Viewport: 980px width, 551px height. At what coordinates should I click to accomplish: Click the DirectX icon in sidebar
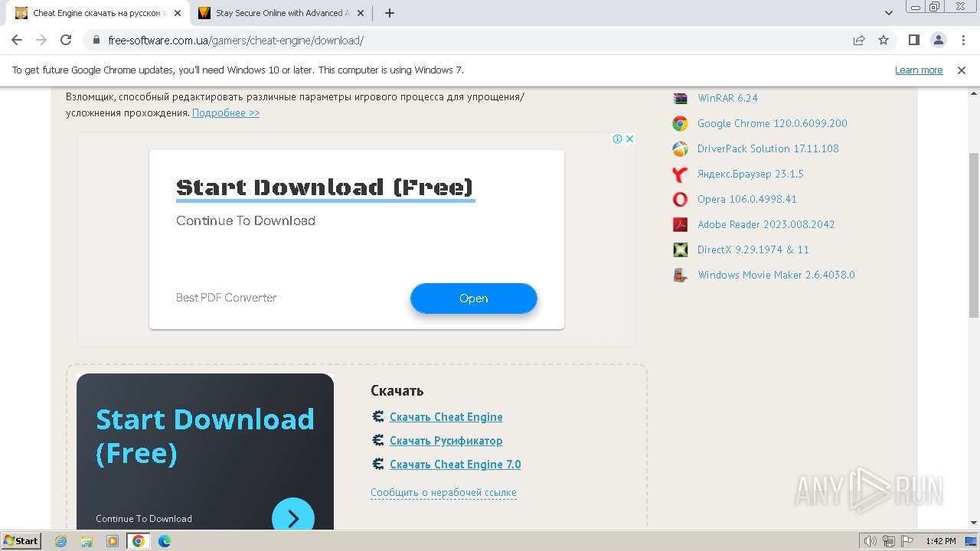680,249
